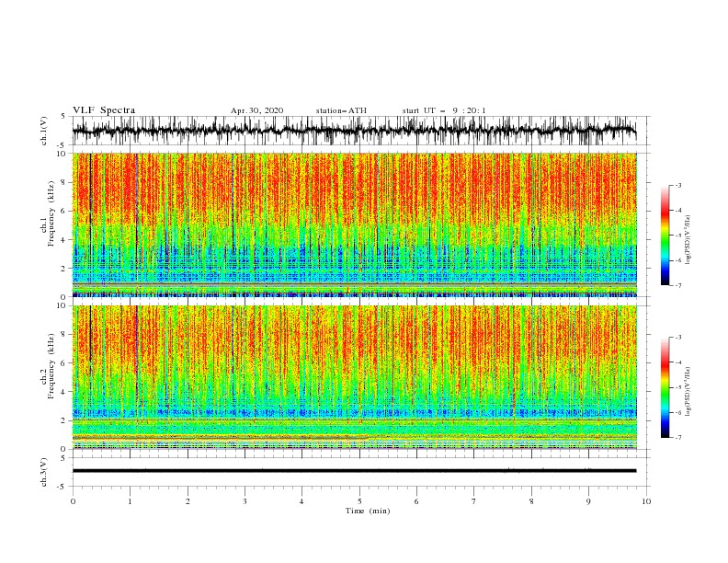Click the "-3" label on the ch.1 color bar
This screenshot has width=728, height=563.
[x=678, y=185]
